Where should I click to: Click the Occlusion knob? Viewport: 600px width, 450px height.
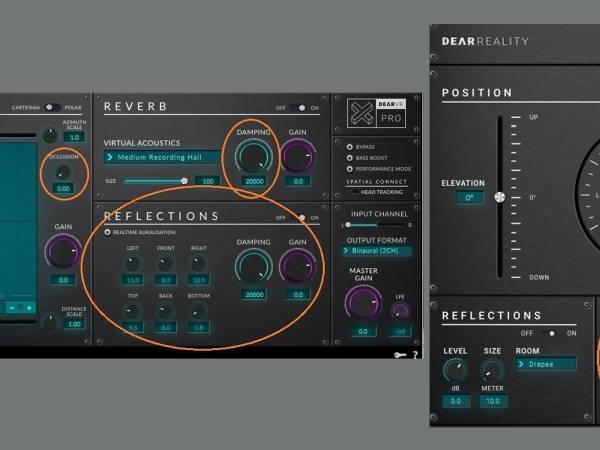pyautogui.click(x=63, y=172)
